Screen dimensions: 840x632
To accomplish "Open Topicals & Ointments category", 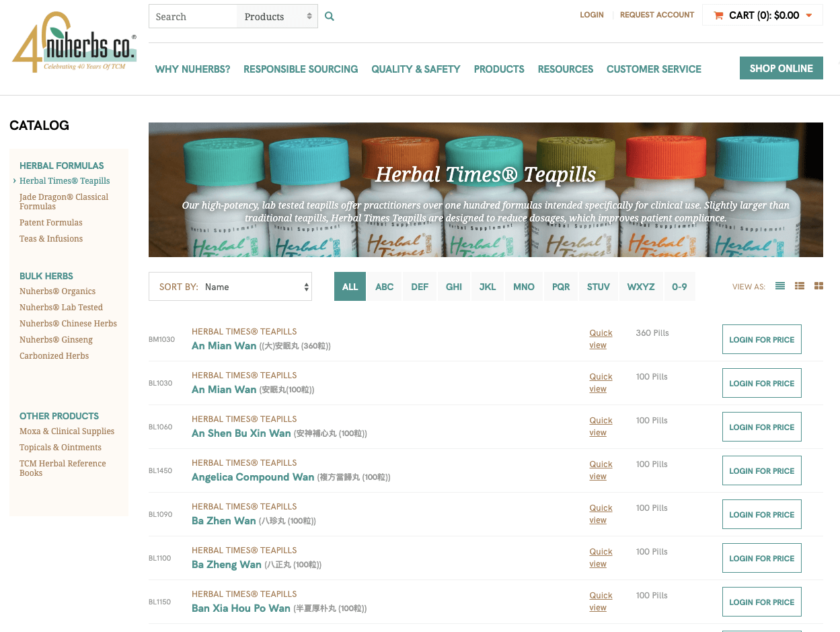I will (61, 448).
